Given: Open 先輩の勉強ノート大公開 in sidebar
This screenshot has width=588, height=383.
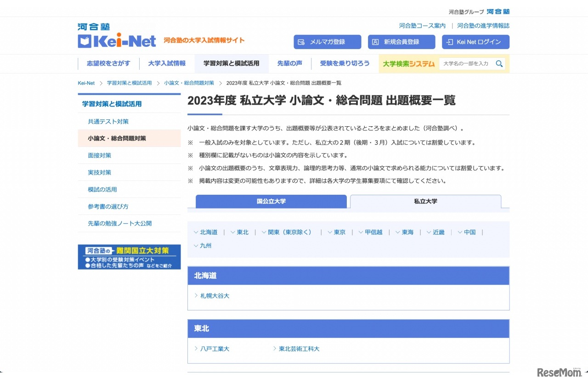Looking at the screenshot, I should [x=119, y=224].
